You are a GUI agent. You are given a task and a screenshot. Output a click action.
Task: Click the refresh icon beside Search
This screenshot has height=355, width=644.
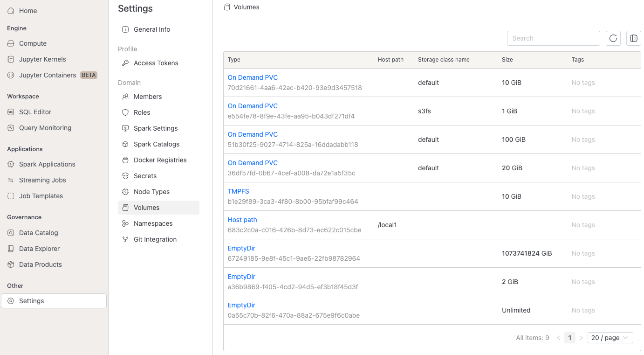click(x=613, y=38)
